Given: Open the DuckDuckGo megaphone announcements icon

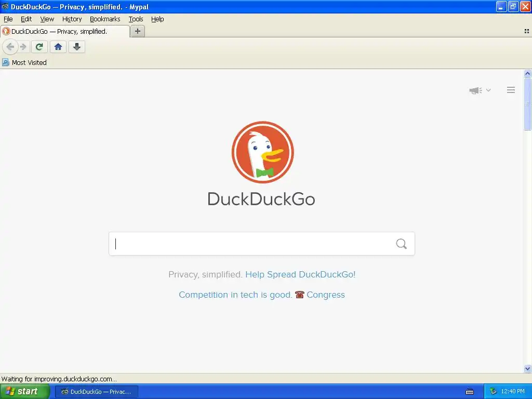Looking at the screenshot, I should click(476, 90).
